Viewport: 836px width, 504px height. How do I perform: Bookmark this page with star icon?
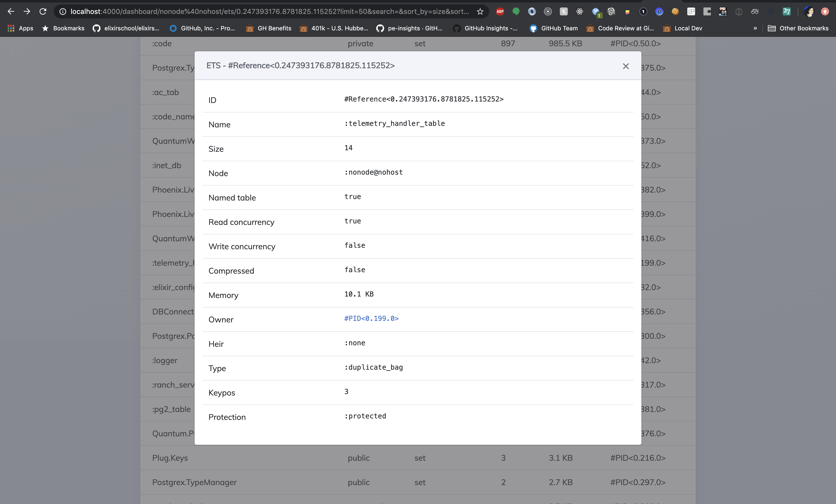click(x=480, y=11)
